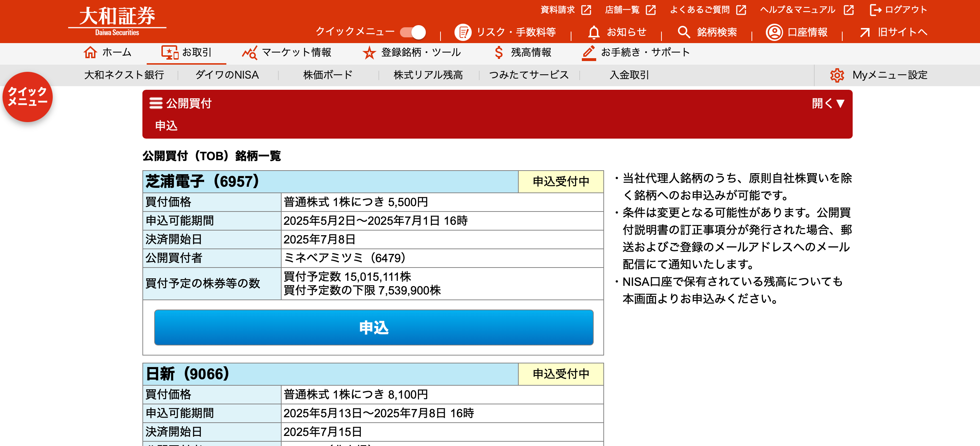Open the マーケット情報 tab
Screen dimensions: 980x446
pyautogui.click(x=287, y=52)
